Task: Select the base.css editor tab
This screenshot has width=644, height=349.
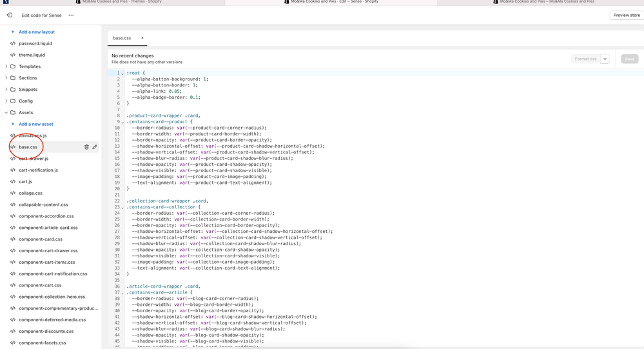Action: click(122, 38)
